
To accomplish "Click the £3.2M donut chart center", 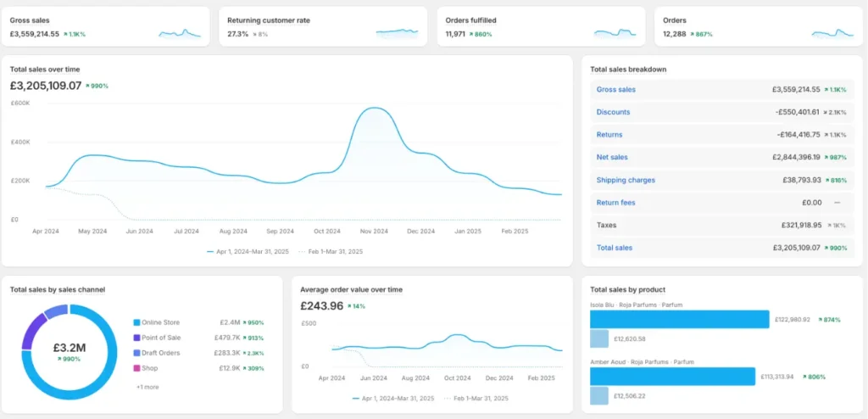I will tap(70, 349).
